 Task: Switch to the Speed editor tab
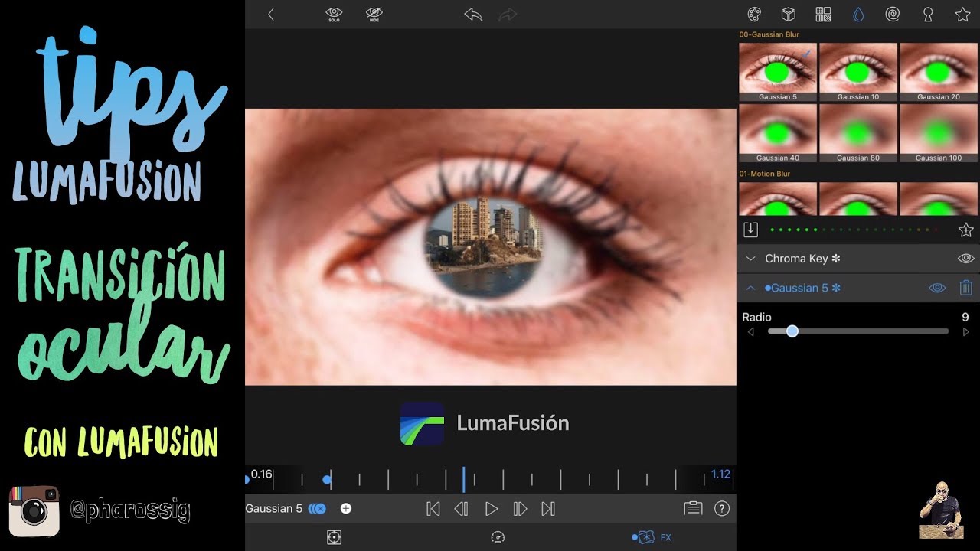[x=498, y=537]
